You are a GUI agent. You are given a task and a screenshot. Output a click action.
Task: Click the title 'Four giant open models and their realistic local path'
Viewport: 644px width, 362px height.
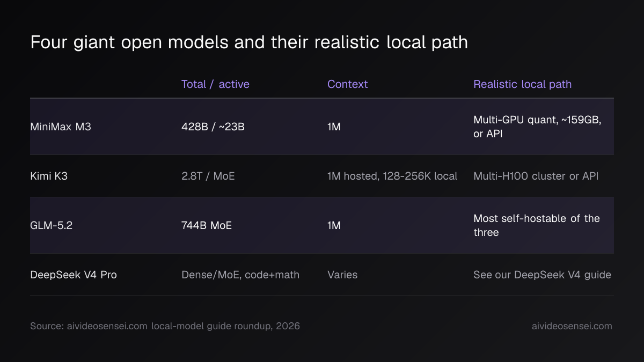point(249,42)
